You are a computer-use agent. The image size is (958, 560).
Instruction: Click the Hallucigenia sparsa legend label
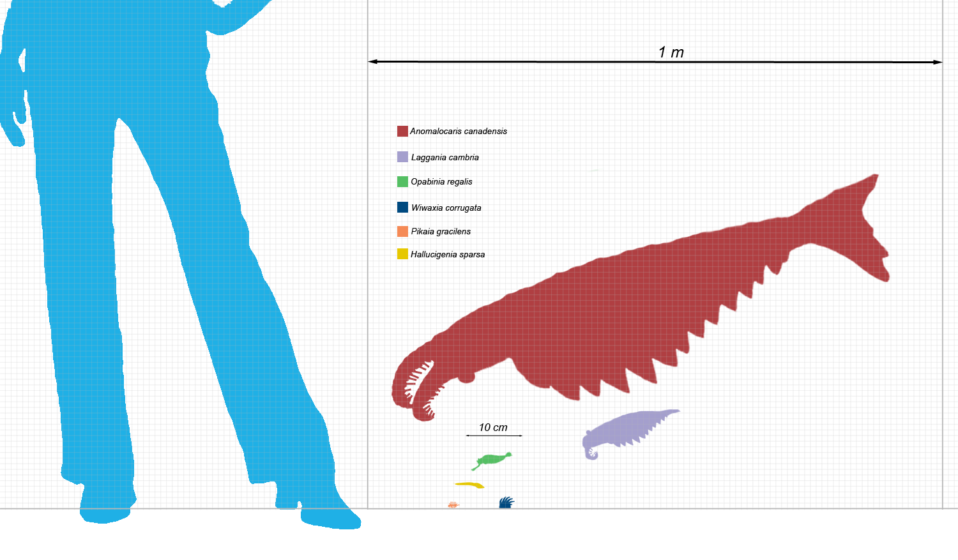pyautogui.click(x=448, y=255)
